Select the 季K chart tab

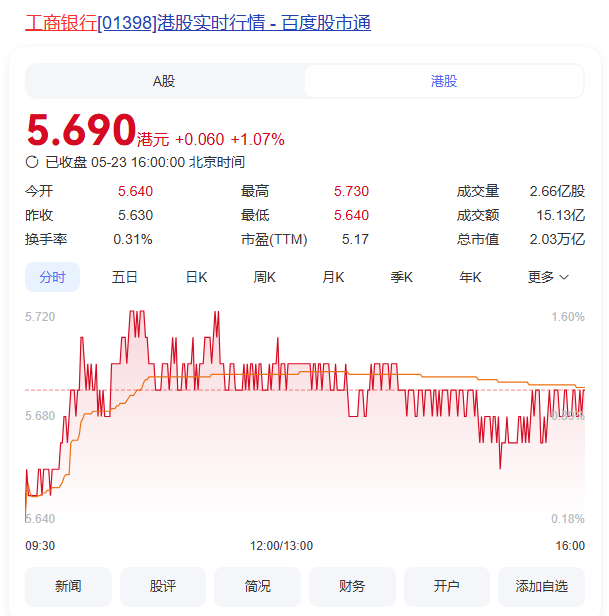tap(402, 277)
